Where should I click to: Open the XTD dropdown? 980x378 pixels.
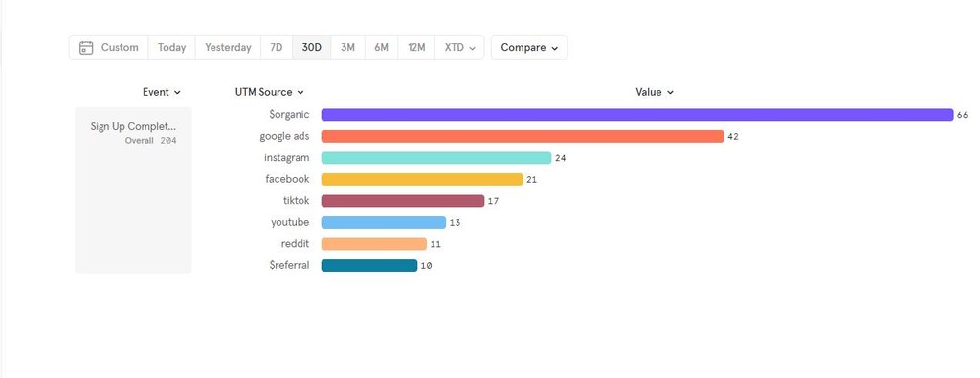459,48
